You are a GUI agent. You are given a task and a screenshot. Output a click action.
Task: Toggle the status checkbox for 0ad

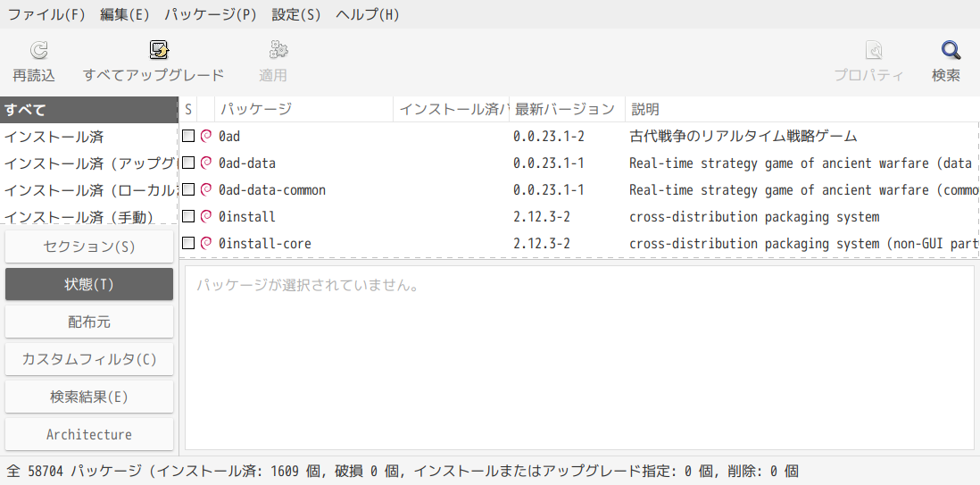188,136
